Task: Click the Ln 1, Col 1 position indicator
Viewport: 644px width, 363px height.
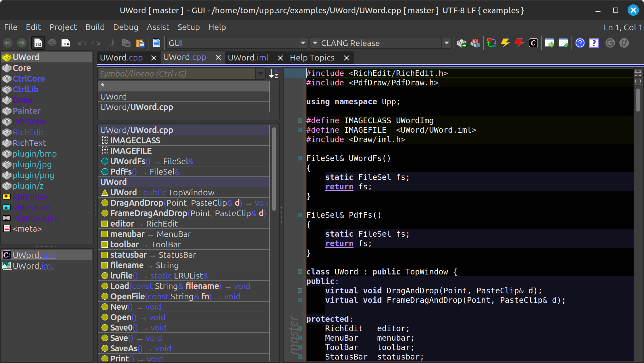Action: pos(623,27)
